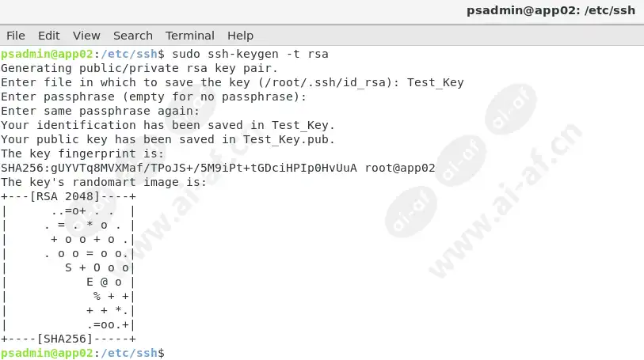Open the View menu
Viewport: 644px width, 360px height.
point(86,36)
